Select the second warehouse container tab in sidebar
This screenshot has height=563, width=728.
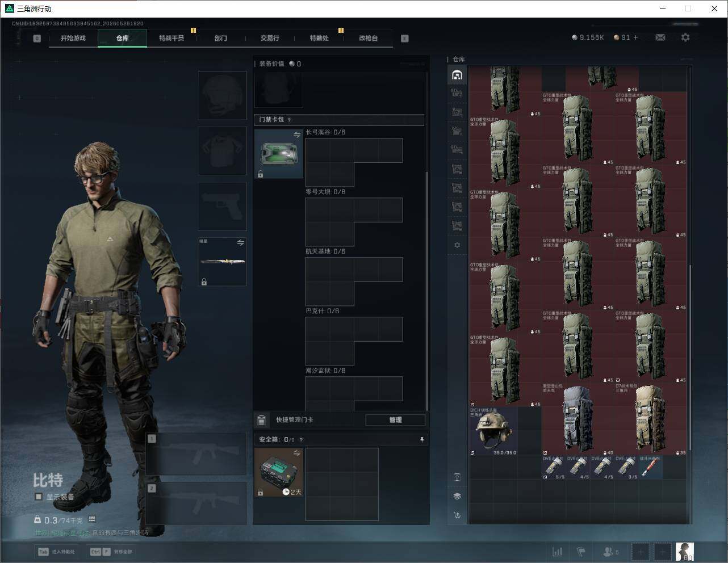point(457,93)
